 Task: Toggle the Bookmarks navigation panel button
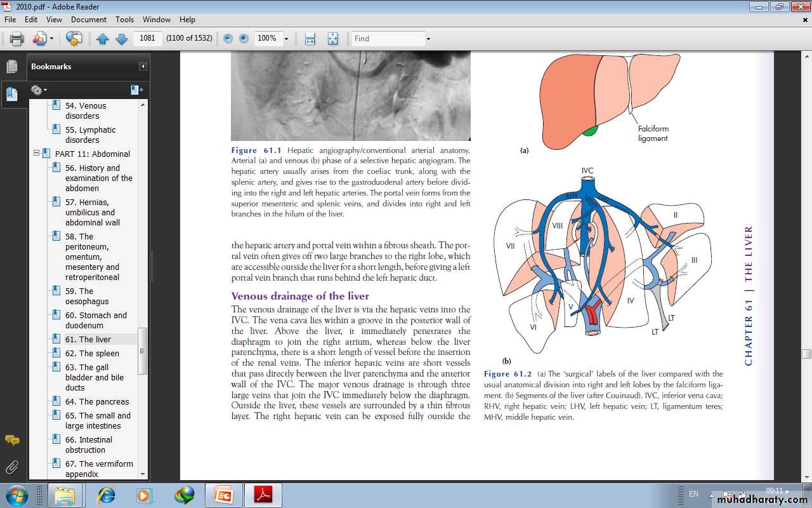click(12, 95)
